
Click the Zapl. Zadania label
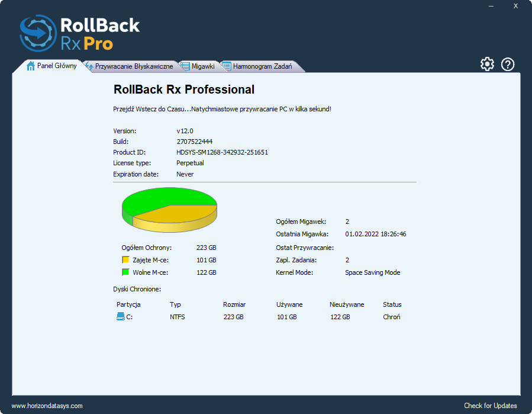click(x=296, y=260)
